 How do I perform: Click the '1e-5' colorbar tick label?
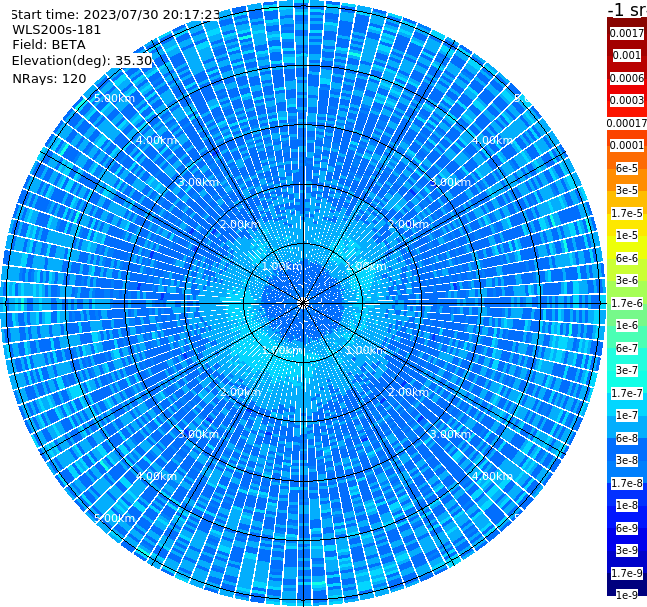click(x=627, y=236)
